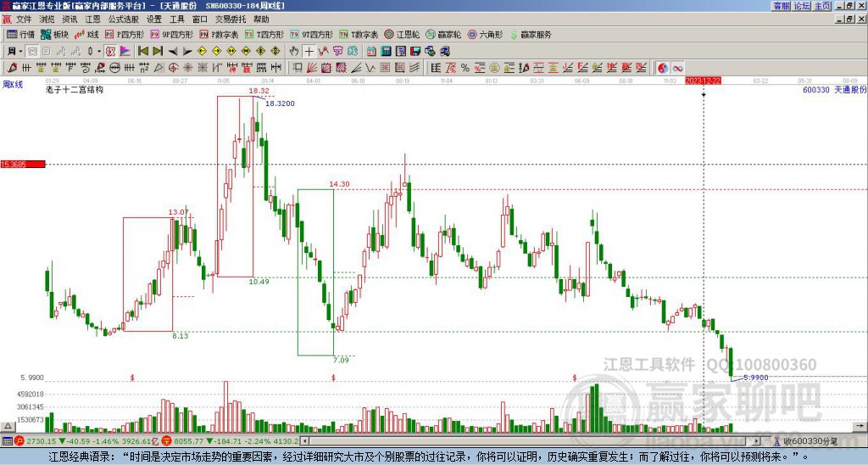Image resolution: width=868 pixels, height=465 pixels.
Task: Click the 14.30 red price label
Action: pos(339,184)
